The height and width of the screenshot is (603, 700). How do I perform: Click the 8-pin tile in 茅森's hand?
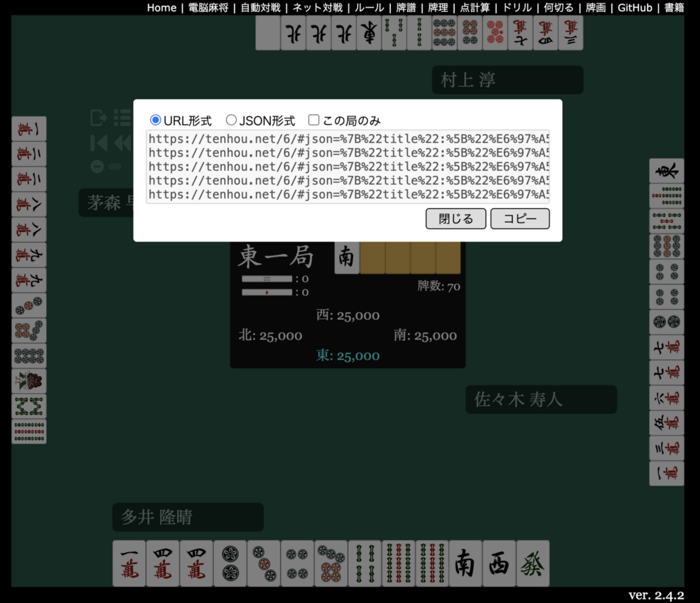29,356
